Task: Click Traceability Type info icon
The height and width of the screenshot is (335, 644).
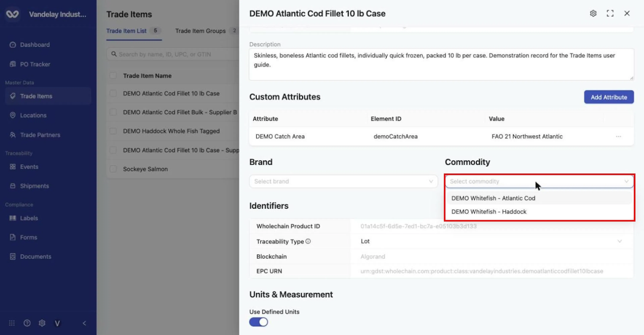Action: click(x=308, y=241)
